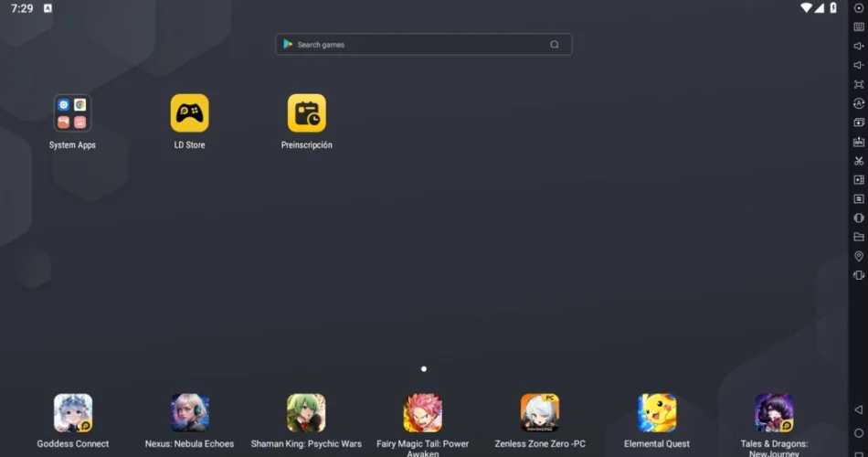This screenshot has height=457, width=868.
Task: Open multi-instance manager in sidebar
Action: [x=859, y=122]
